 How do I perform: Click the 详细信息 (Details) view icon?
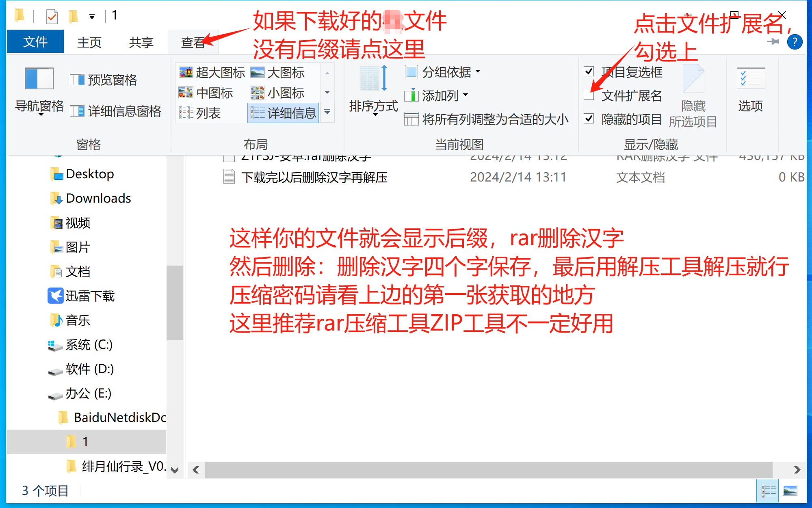(283, 113)
